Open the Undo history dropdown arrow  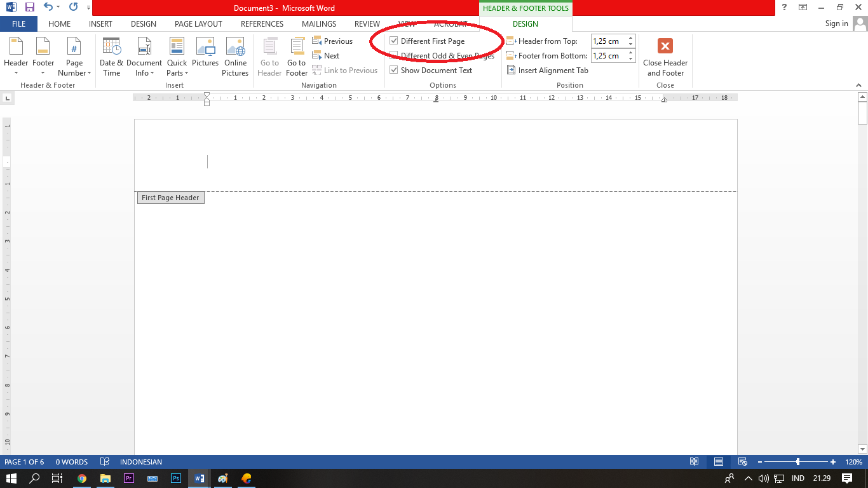point(58,8)
